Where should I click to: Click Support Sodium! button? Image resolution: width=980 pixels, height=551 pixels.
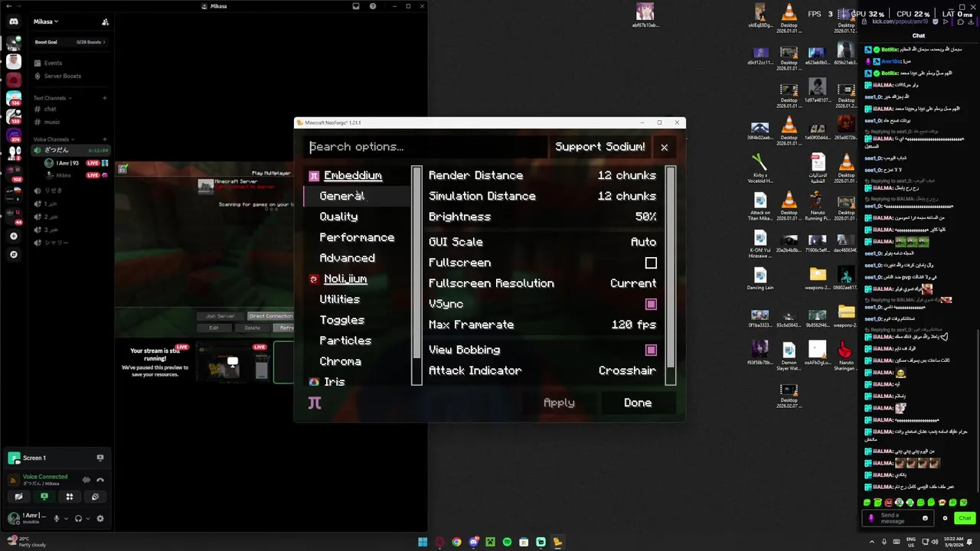point(600,147)
